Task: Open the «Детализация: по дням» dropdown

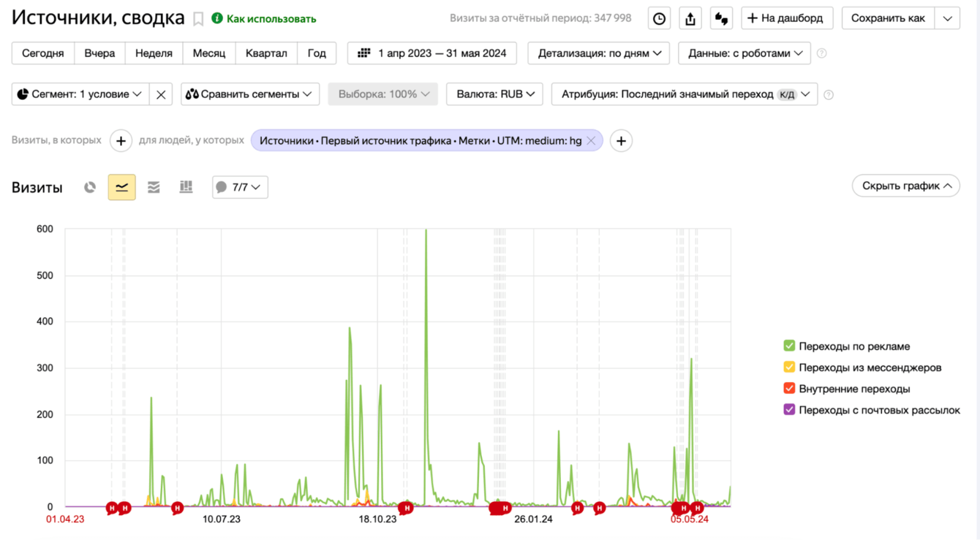Action: tap(599, 53)
